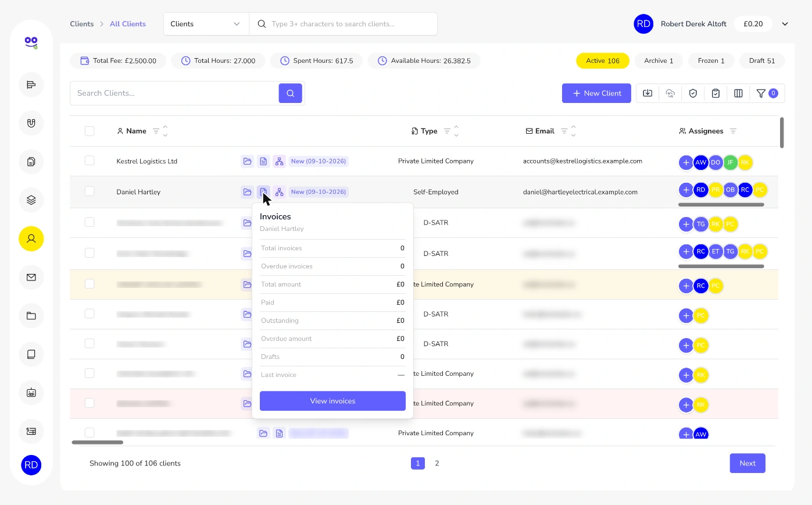Click the shield icon in the toolbar
812x505 pixels.
pyautogui.click(x=693, y=93)
